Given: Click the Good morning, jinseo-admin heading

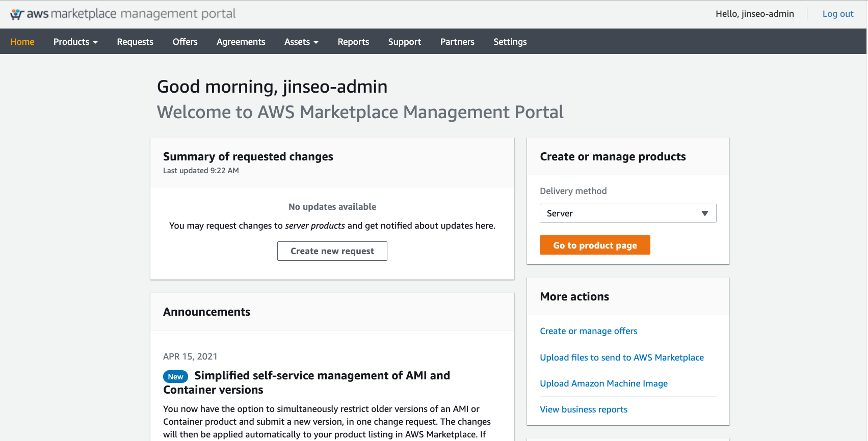Looking at the screenshot, I should click(272, 87).
